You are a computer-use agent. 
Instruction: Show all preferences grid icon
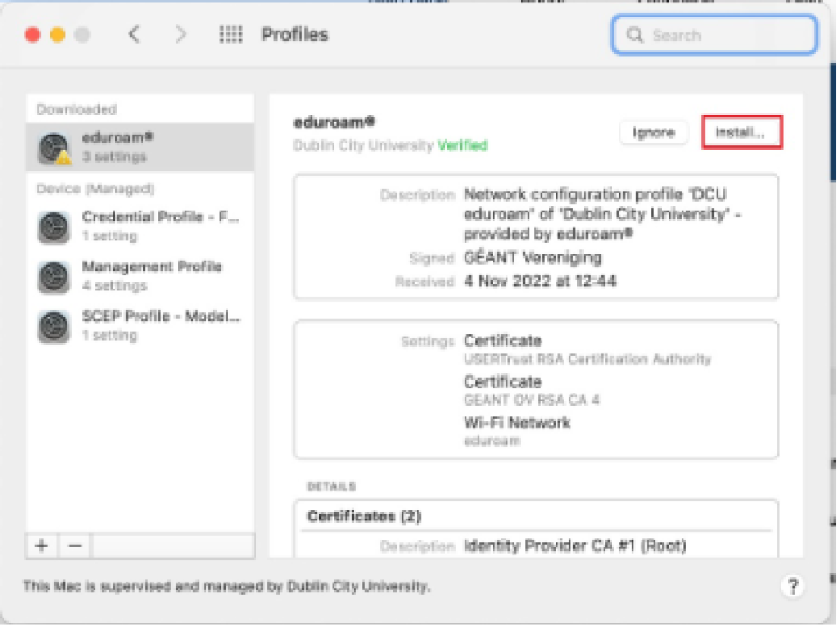pyautogui.click(x=231, y=35)
